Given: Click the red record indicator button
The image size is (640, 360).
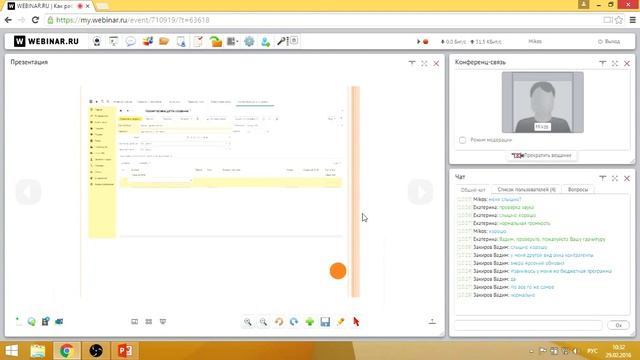Looking at the screenshot, I should [x=426, y=42].
